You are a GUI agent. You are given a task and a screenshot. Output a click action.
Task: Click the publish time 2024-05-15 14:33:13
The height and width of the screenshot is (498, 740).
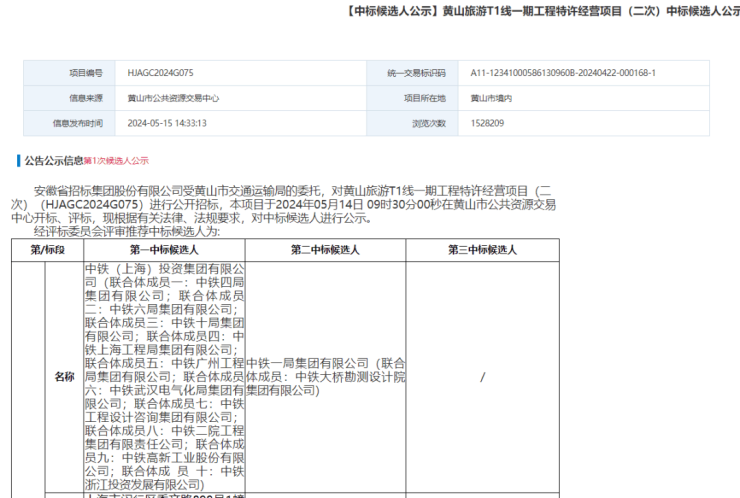[167, 123]
